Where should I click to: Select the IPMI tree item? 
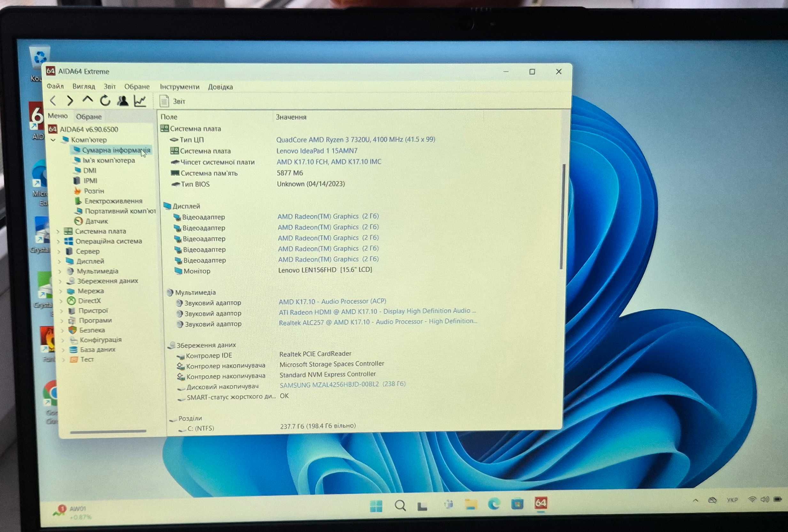pyautogui.click(x=86, y=181)
